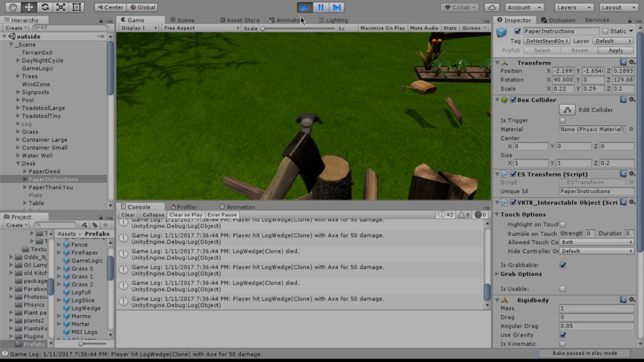Open the Layers dropdown

pos(574,8)
